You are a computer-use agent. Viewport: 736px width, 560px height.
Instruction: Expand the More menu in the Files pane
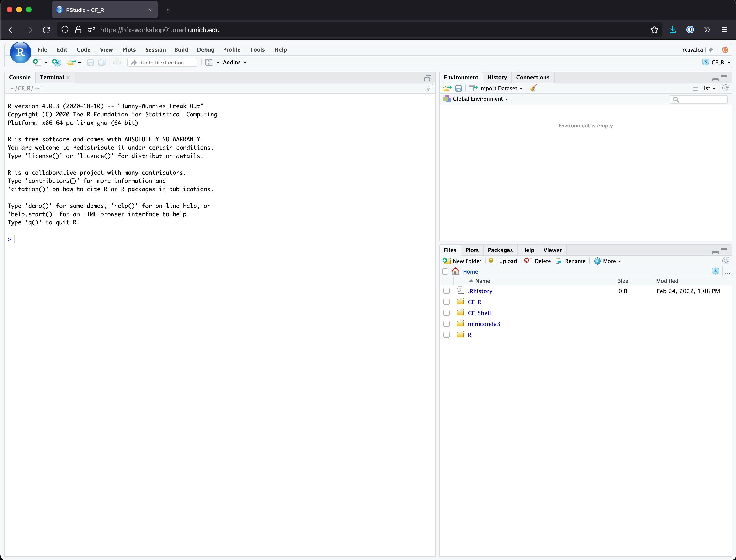(x=607, y=261)
